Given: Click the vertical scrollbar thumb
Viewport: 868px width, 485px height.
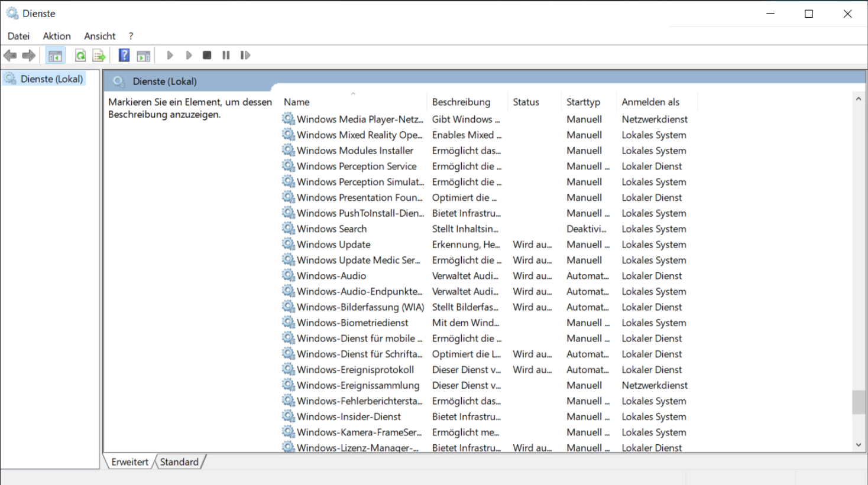Looking at the screenshot, I should point(859,402).
